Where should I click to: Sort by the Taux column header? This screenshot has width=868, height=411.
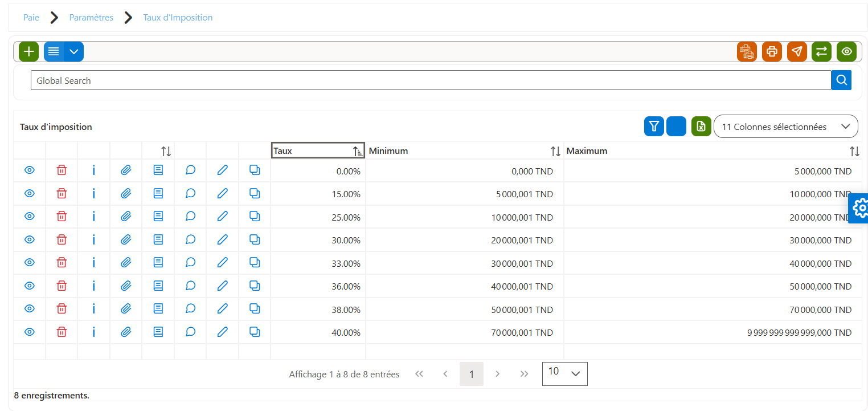click(318, 150)
